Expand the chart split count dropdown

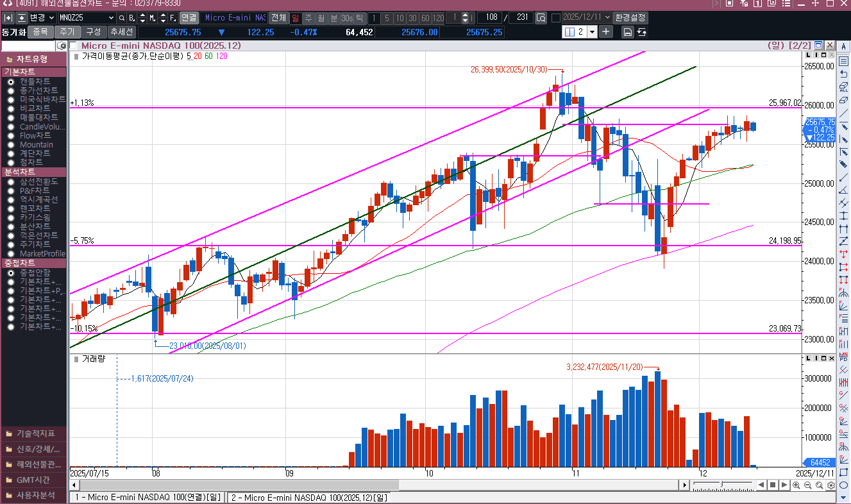coord(591,32)
